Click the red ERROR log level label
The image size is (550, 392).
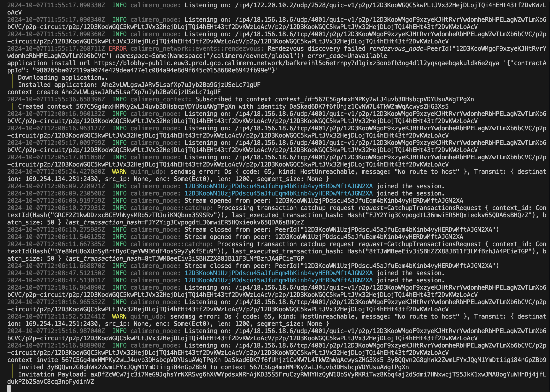[x=118, y=49]
